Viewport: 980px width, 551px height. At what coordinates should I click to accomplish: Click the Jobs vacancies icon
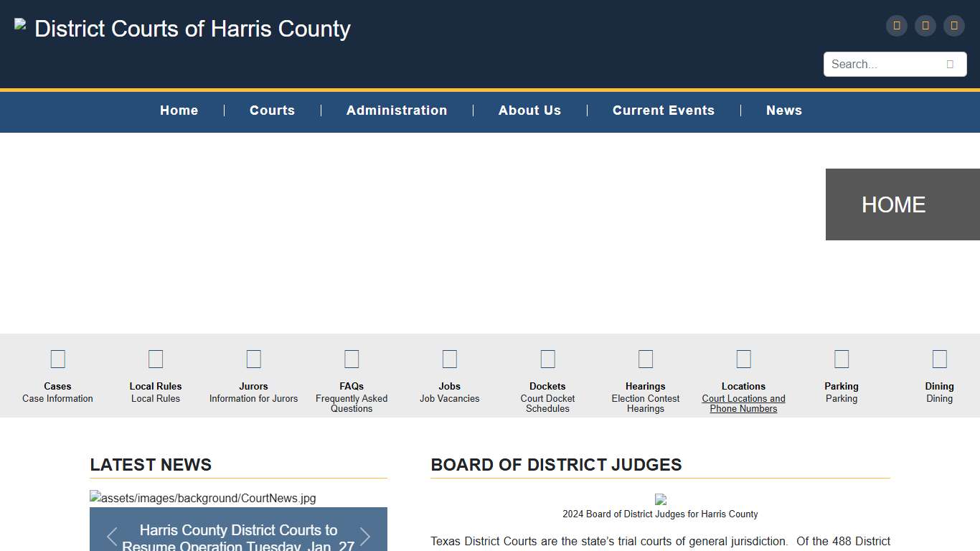tap(450, 359)
